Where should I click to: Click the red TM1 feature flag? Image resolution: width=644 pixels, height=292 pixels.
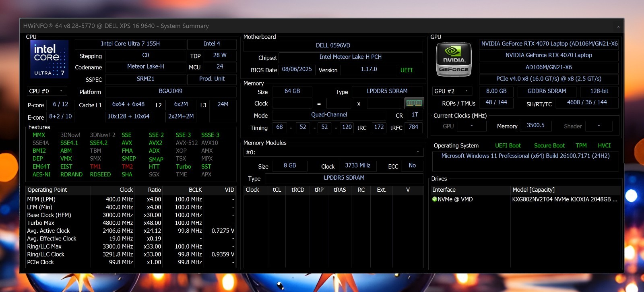[x=95, y=167]
